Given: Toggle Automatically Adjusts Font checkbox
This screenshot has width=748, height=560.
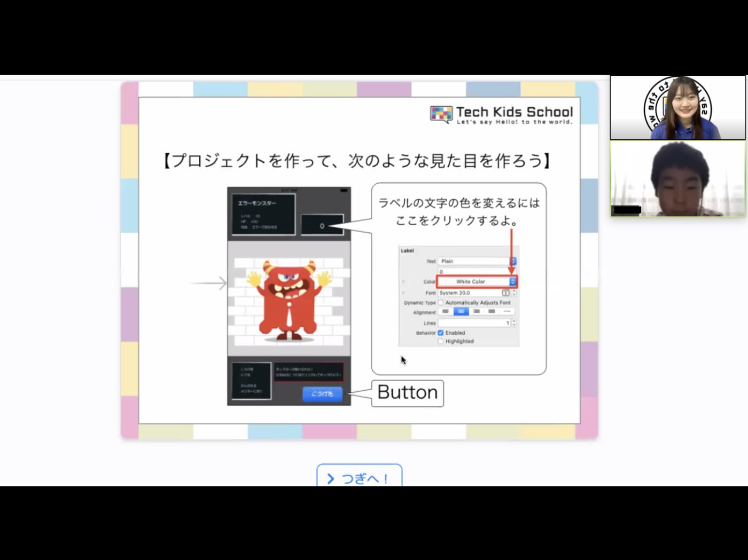Looking at the screenshot, I should tap(441, 303).
